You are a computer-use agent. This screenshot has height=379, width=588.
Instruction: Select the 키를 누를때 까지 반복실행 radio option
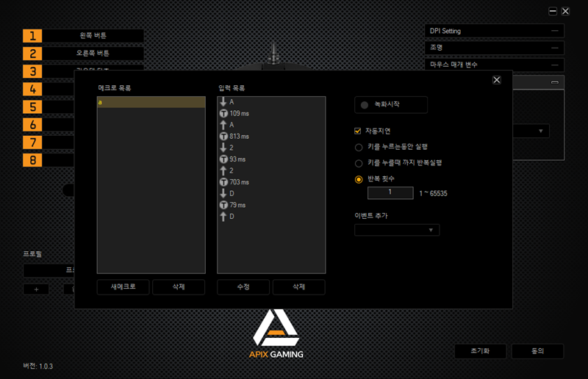pyautogui.click(x=359, y=163)
